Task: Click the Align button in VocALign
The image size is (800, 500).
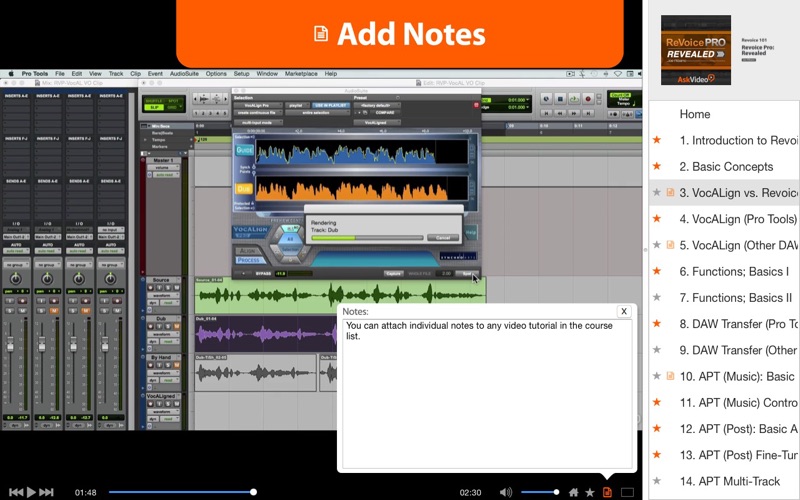Action: 248,251
